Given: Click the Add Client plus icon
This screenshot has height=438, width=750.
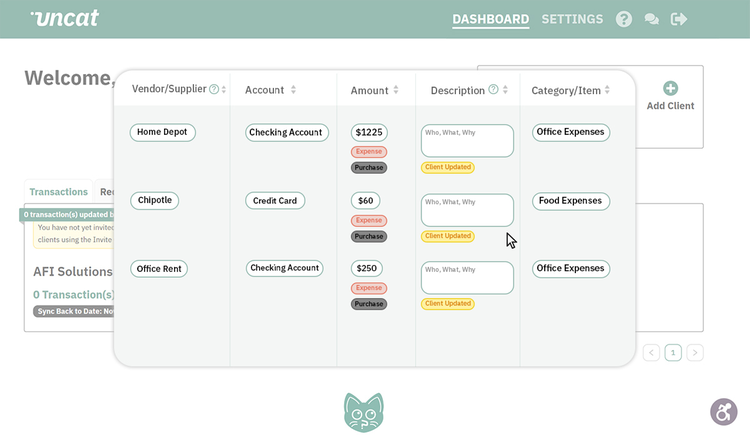Looking at the screenshot, I should pos(670,88).
